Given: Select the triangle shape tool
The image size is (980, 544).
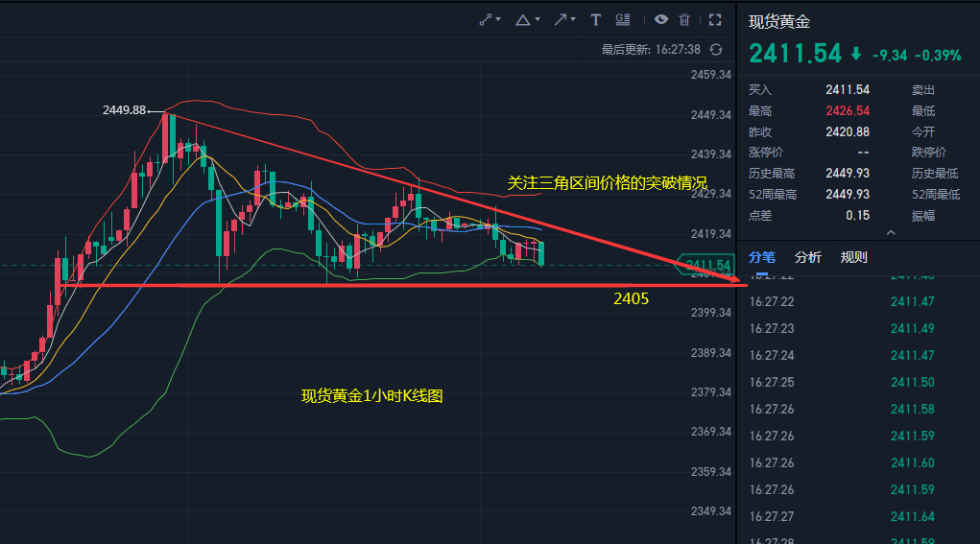Looking at the screenshot, I should pos(522,19).
